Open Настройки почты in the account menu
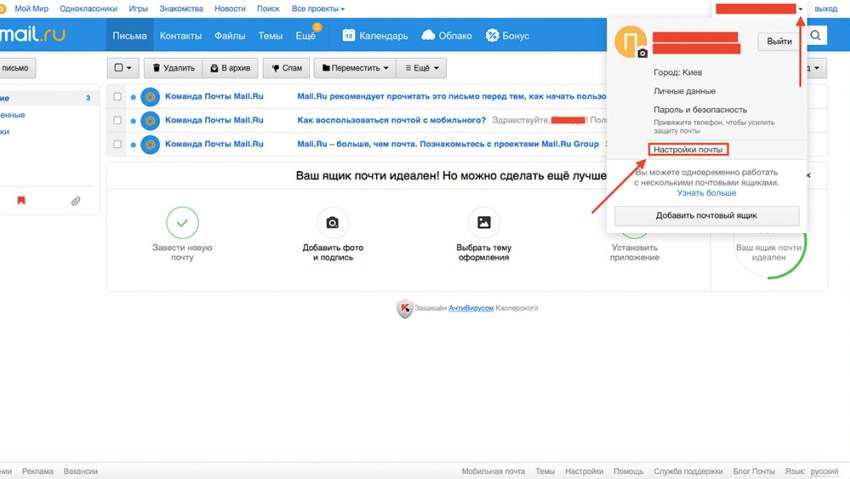The image size is (850, 479). [x=687, y=150]
